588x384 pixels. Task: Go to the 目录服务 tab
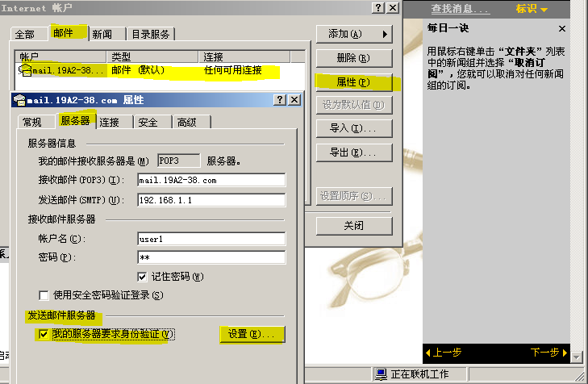[150, 35]
